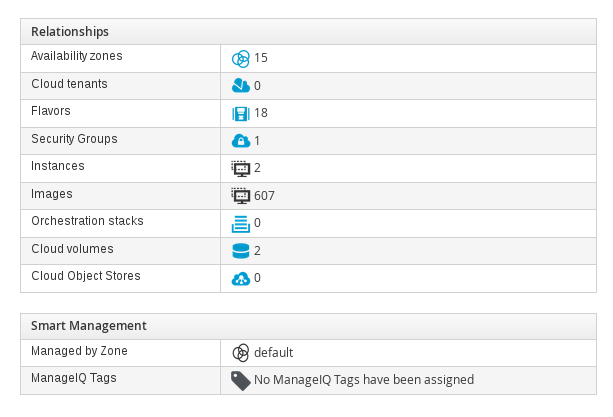The width and height of the screenshot is (613, 417).
Task: Click the Images monitor icon
Action: point(240,196)
